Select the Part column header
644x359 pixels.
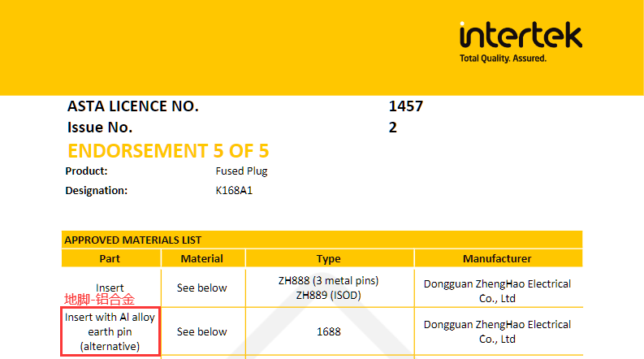click(x=110, y=259)
